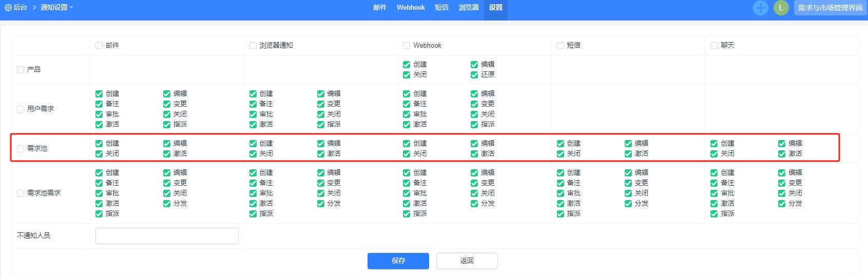Image resolution: width=868 pixels, height=278 pixels.
Task: Click the gear icon beside 后台
Action: pyautogui.click(x=8, y=8)
